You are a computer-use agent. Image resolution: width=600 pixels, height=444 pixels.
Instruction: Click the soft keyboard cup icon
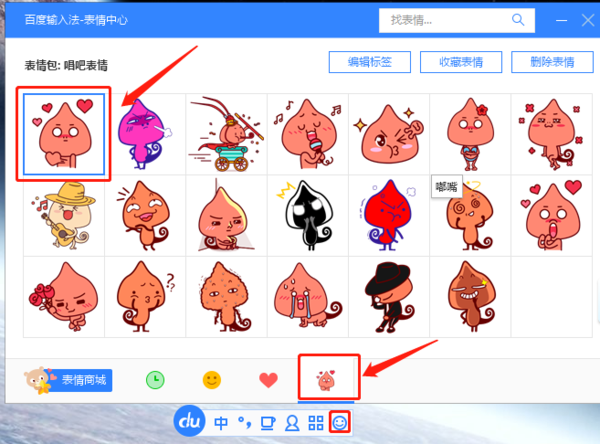click(267, 423)
